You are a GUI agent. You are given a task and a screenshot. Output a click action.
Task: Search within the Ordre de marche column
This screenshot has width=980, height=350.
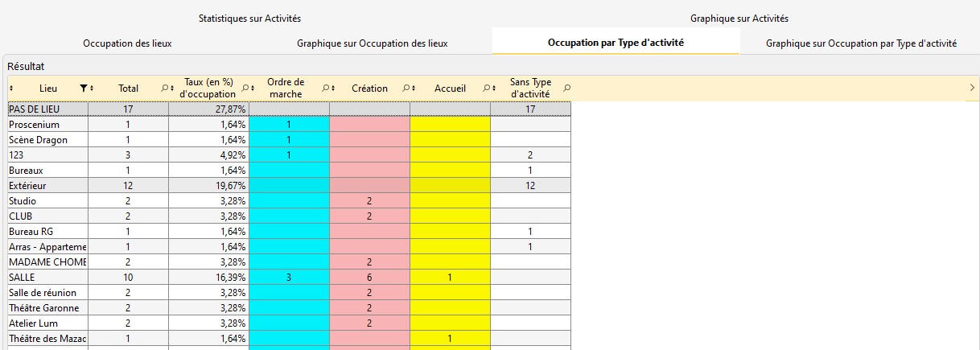click(325, 88)
